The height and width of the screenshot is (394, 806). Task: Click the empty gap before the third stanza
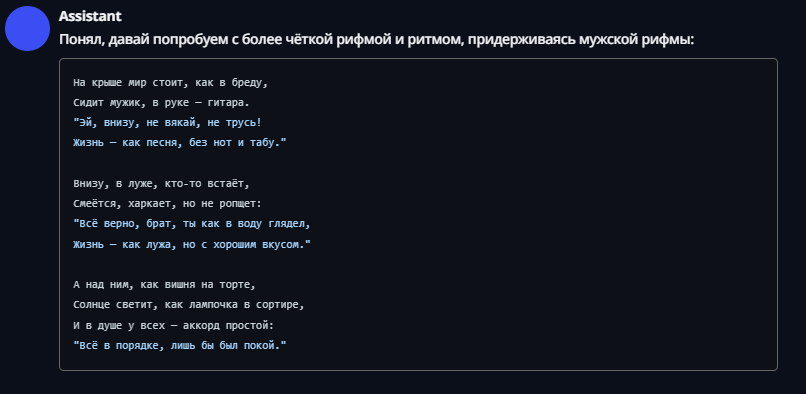418,264
